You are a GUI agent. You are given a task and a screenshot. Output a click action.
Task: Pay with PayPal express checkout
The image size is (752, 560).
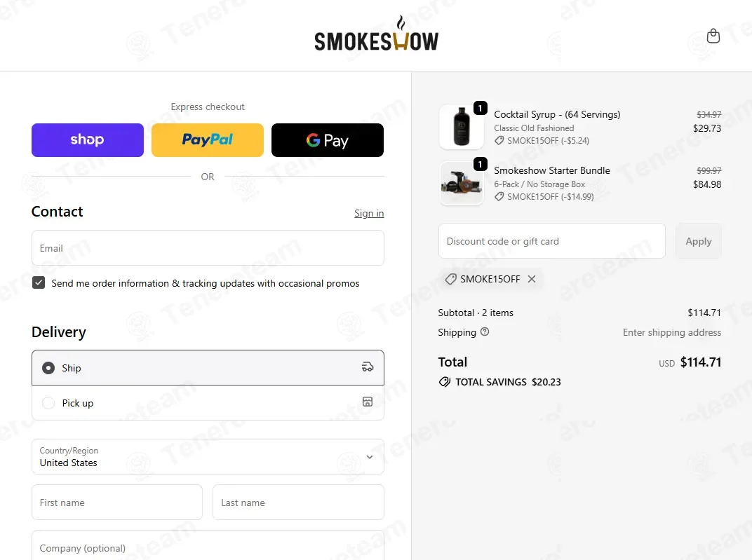(x=208, y=140)
